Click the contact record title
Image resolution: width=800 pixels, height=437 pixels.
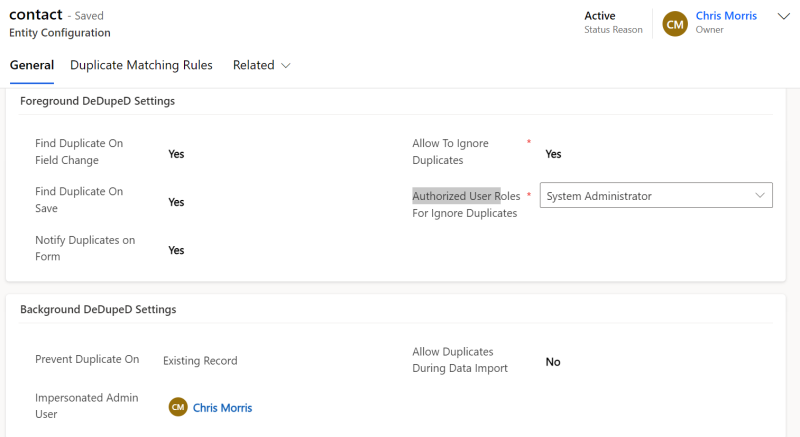click(x=36, y=15)
